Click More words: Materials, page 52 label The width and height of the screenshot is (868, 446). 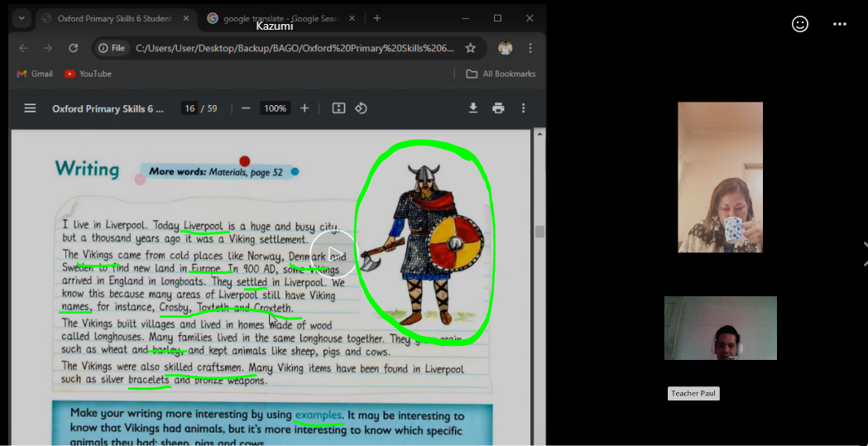[x=215, y=172]
